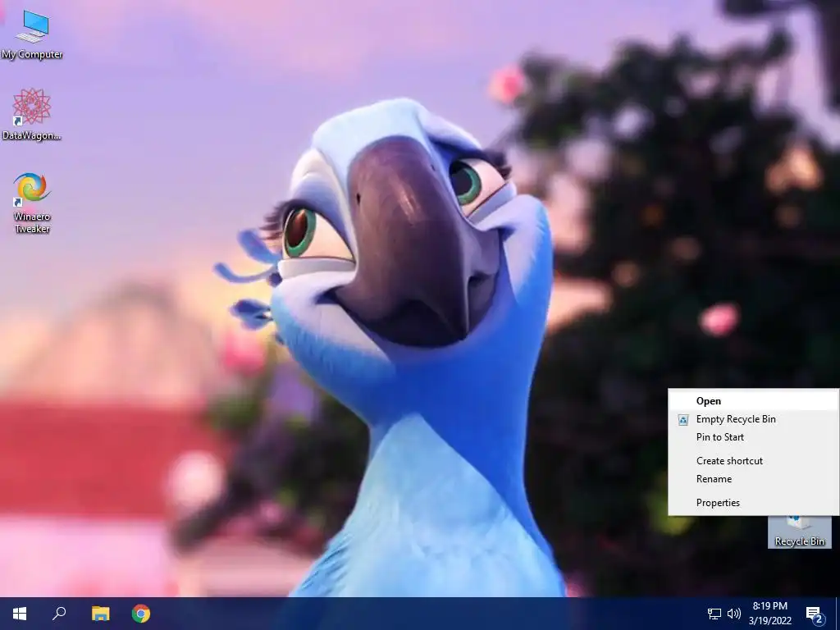Choose Create shortcut in context menu
This screenshot has height=630, width=840.
pos(753,461)
